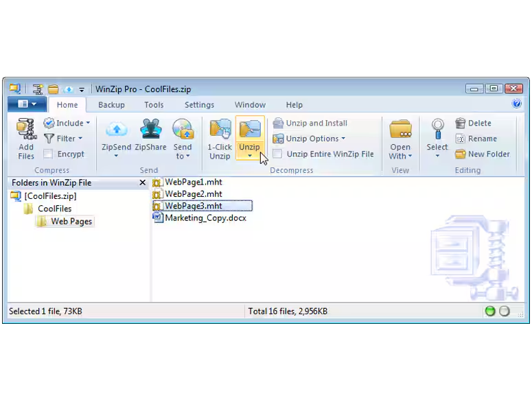The height and width of the screenshot is (400, 532).
Task: Click the Rename button label
Action: coord(483,139)
